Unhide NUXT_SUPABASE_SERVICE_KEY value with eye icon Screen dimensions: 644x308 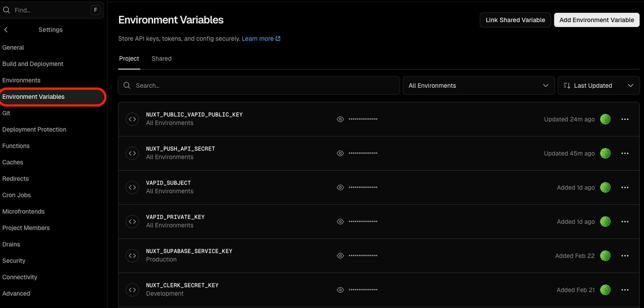(340, 256)
